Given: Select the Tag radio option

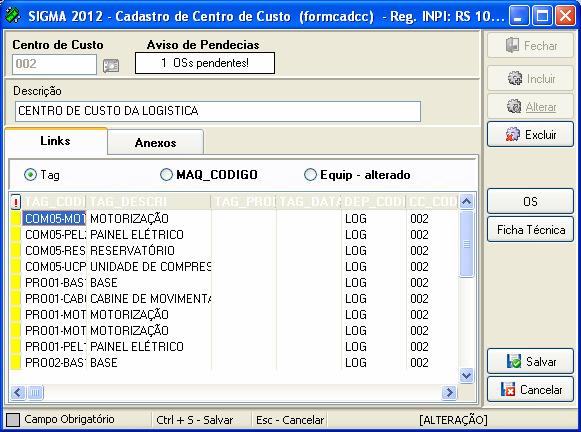Looking at the screenshot, I should pyautogui.click(x=30, y=175).
